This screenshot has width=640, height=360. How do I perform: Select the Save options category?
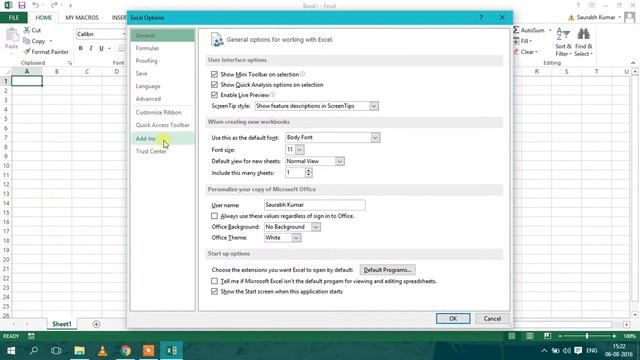pyautogui.click(x=141, y=73)
